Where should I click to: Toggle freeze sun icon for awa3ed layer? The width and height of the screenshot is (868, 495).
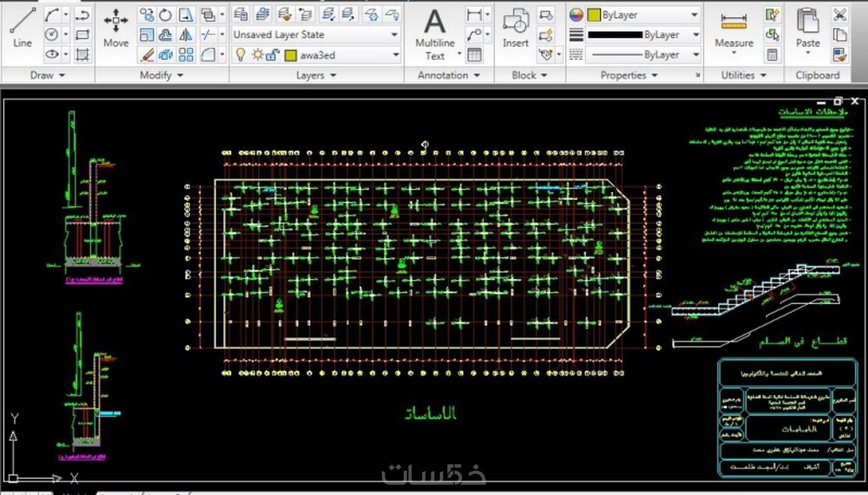tap(257, 55)
